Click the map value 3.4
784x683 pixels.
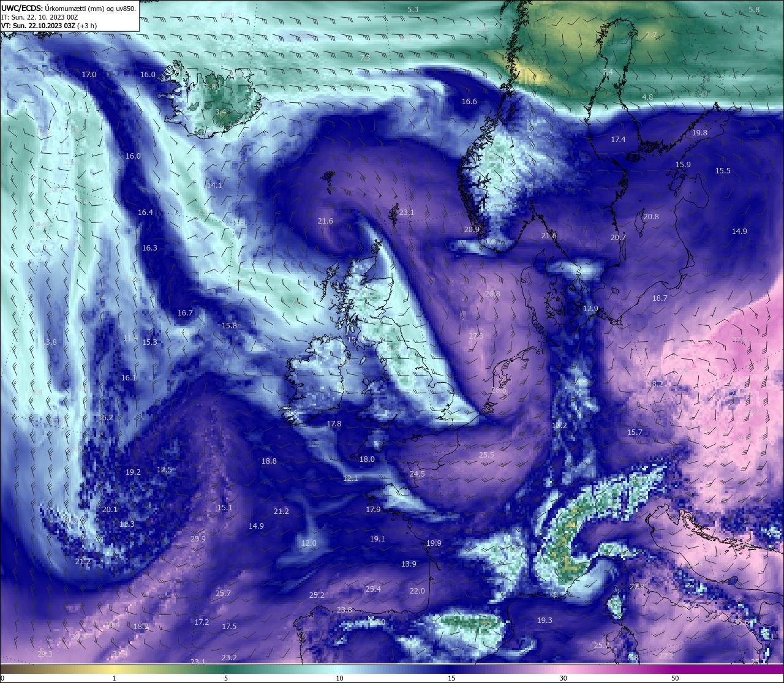[221, 112]
